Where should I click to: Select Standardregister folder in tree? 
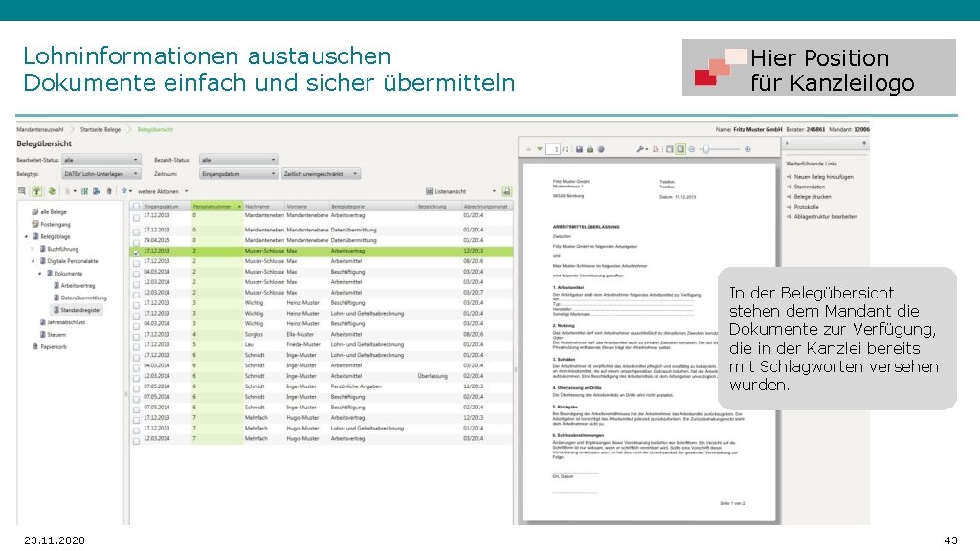[x=78, y=310]
